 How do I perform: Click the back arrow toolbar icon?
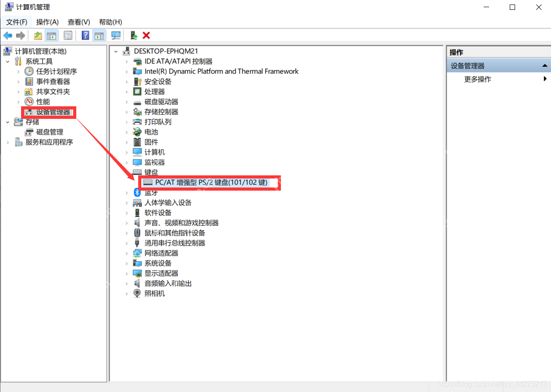point(8,35)
